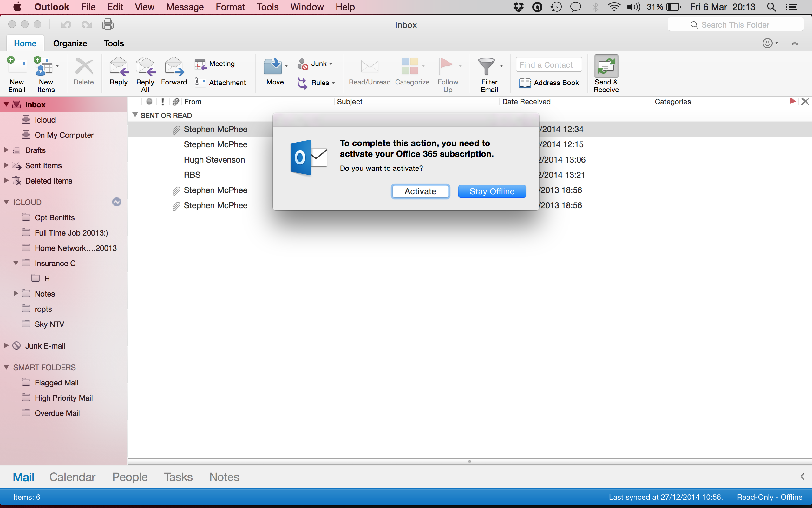Click the Redo arrow icon

pyautogui.click(x=87, y=24)
